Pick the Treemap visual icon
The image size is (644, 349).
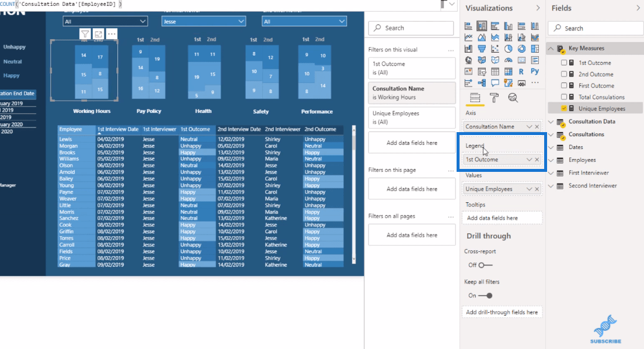click(535, 49)
